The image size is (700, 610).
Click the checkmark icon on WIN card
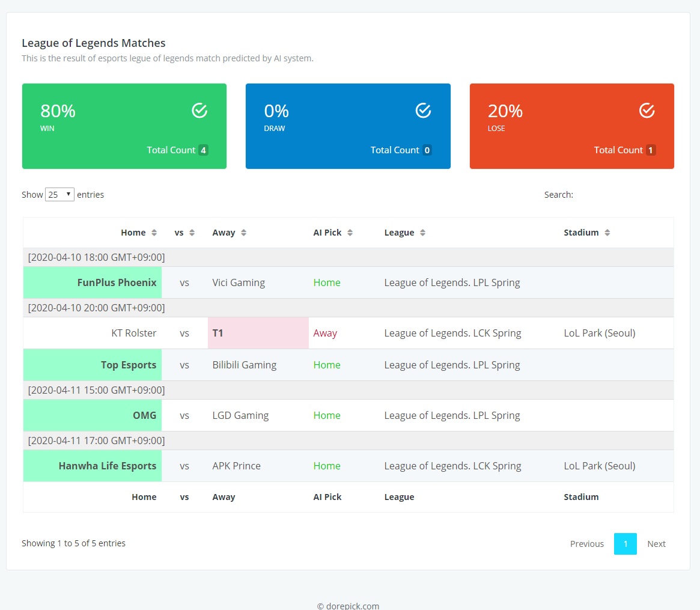pyautogui.click(x=199, y=111)
